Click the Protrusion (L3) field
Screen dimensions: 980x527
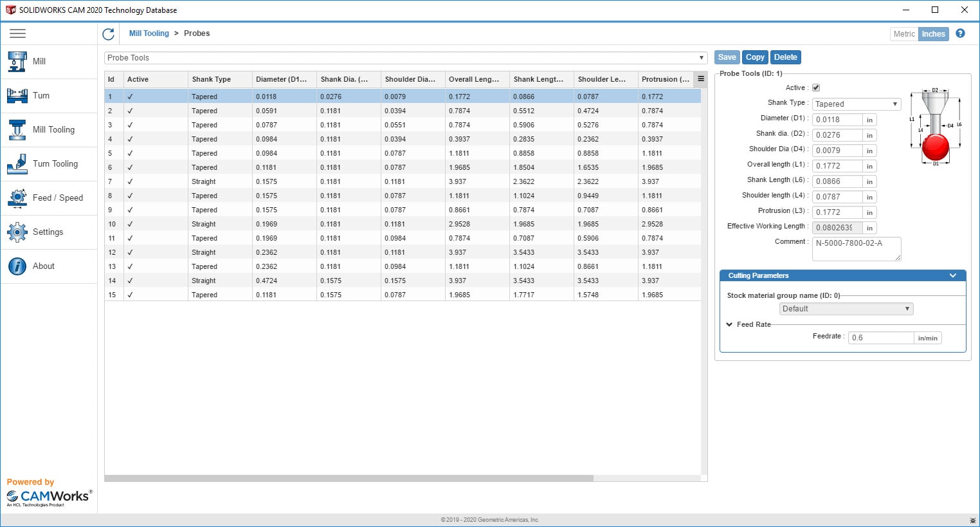[837, 212]
